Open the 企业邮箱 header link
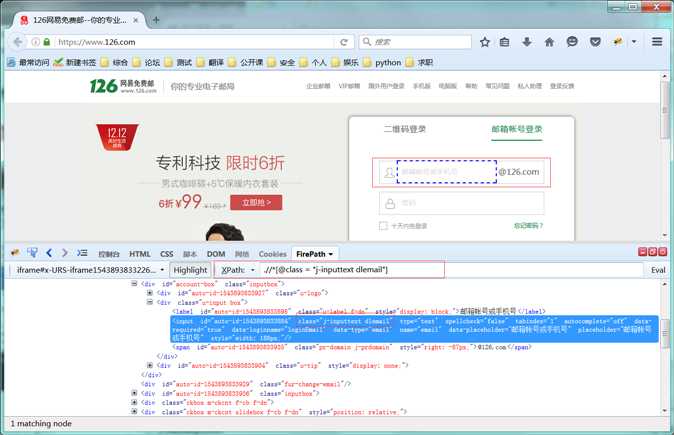Screen dimensions: 674x435 point(318,86)
